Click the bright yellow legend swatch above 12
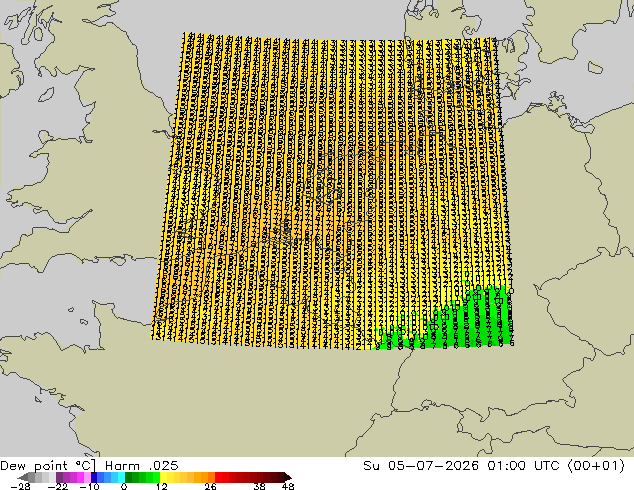Screen dimensions: 634x490 point(164,477)
